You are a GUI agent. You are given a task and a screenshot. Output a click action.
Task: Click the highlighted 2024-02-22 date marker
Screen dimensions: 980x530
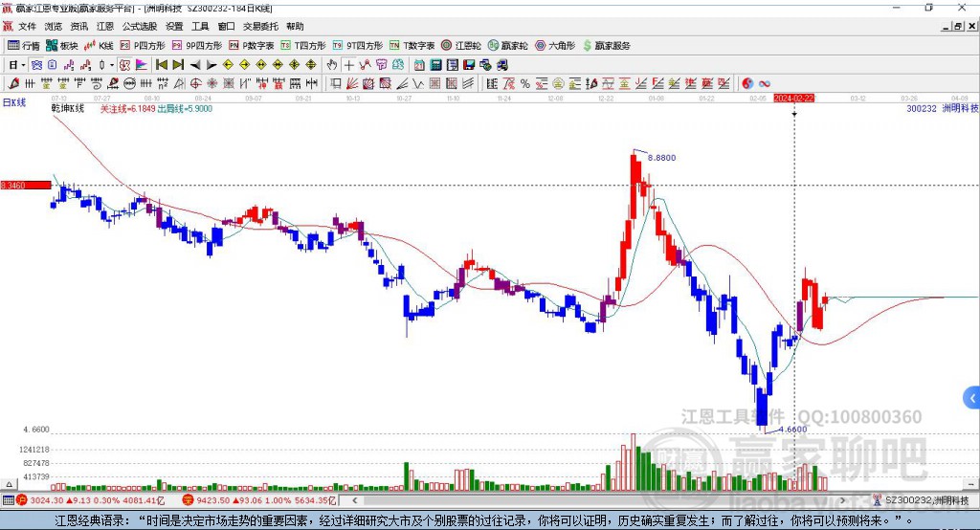[793, 99]
